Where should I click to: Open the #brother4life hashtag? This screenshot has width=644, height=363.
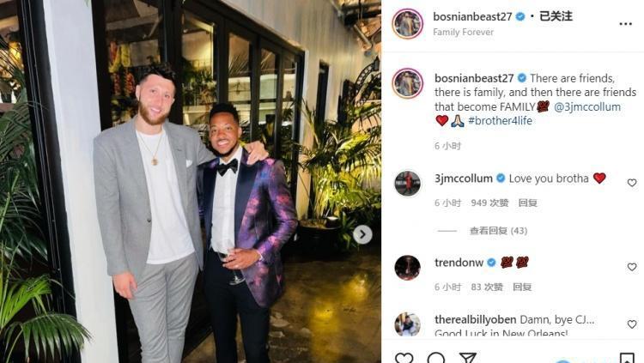click(500, 121)
